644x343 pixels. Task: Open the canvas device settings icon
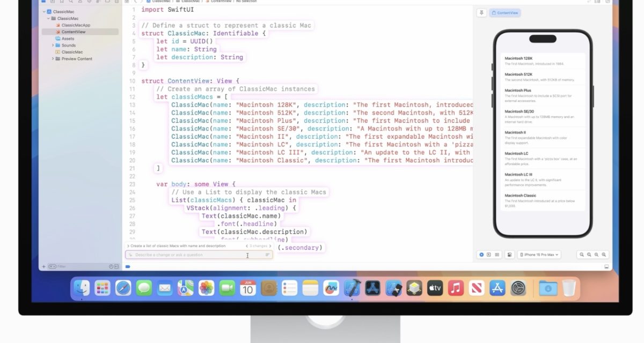[x=509, y=255]
